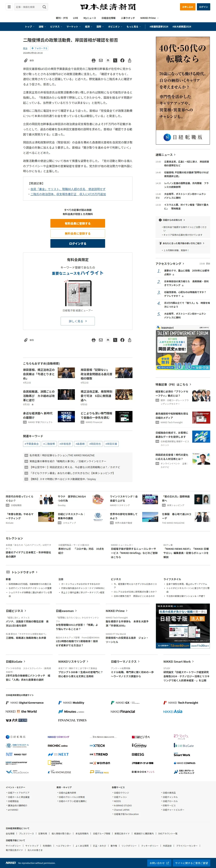Image resolution: width=216 pixels, height=868 pixels.
Task: Expand the 国際 navigation dropdown
Action: [x=100, y=27]
